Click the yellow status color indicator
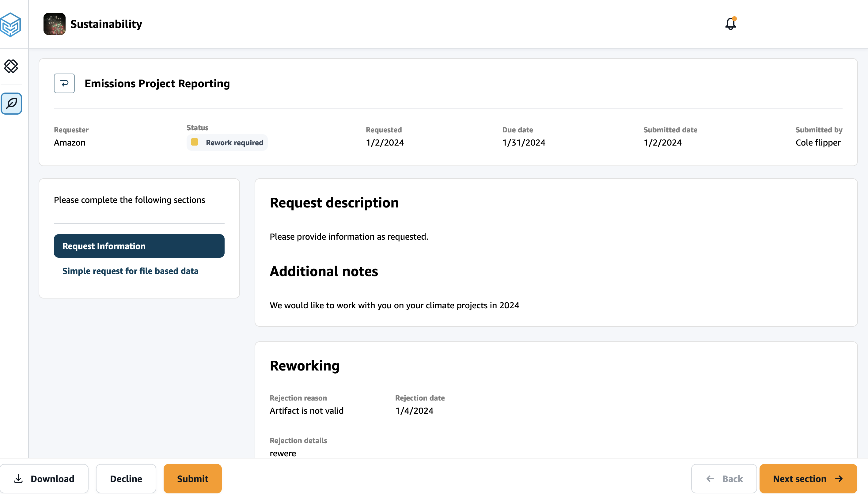This screenshot has height=494, width=868. (x=194, y=142)
